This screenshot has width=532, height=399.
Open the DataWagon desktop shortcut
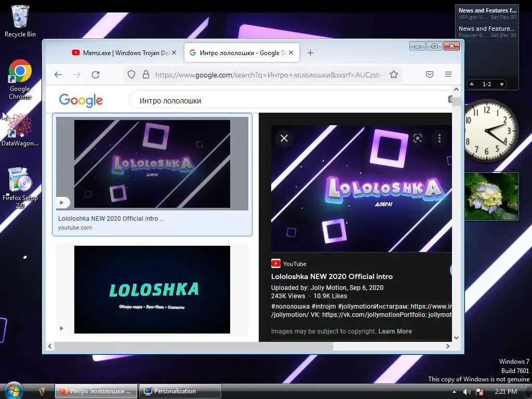pos(20,130)
